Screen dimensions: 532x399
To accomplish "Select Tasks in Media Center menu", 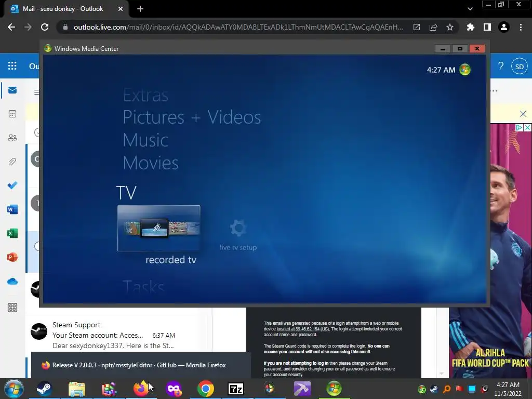I will 143,287.
